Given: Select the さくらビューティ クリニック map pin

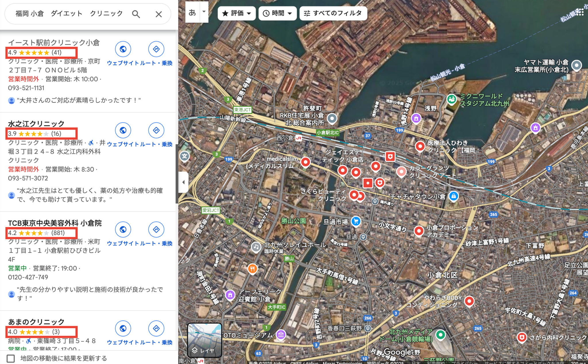Looking at the screenshot, I should (354, 195).
